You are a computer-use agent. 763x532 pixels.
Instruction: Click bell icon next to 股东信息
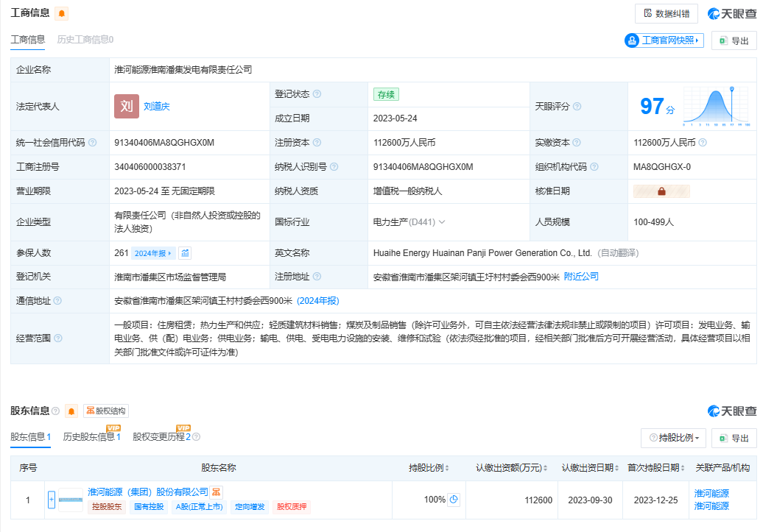pyautogui.click(x=71, y=411)
